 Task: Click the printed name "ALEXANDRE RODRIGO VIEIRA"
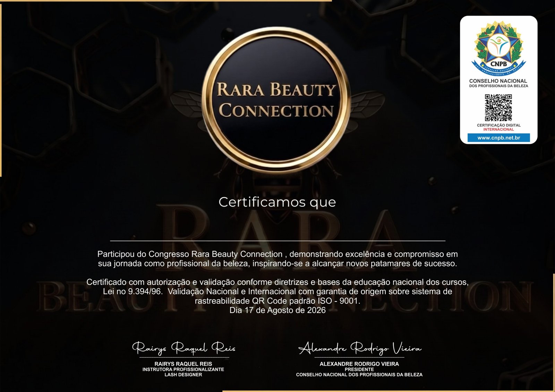[x=359, y=364]
